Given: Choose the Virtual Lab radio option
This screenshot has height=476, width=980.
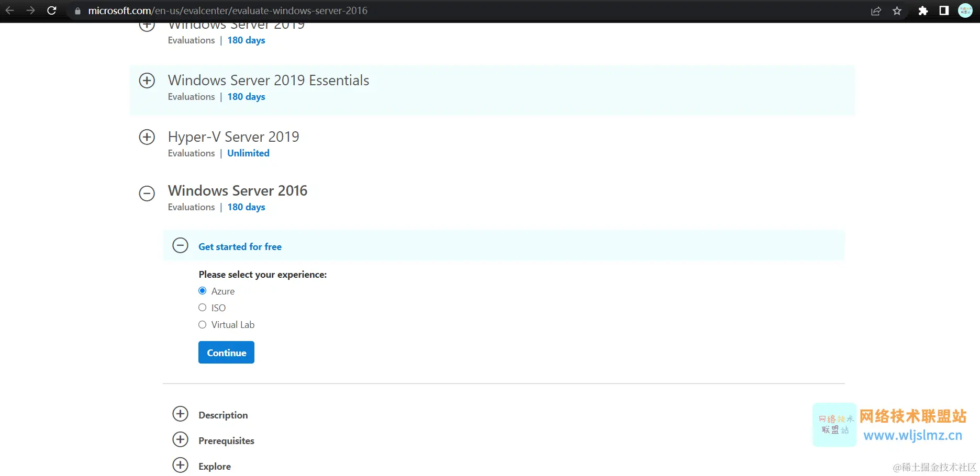Looking at the screenshot, I should 203,325.
